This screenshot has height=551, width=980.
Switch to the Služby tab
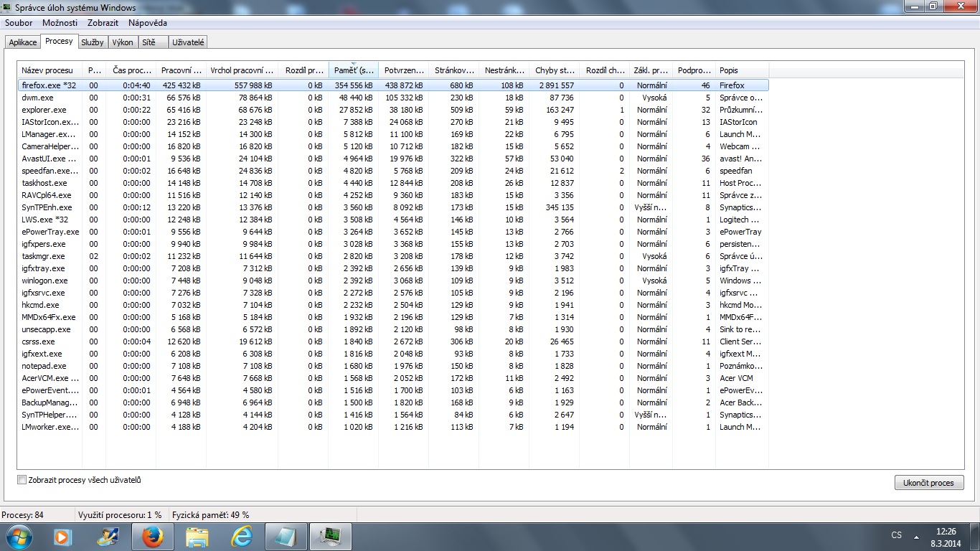[93, 42]
